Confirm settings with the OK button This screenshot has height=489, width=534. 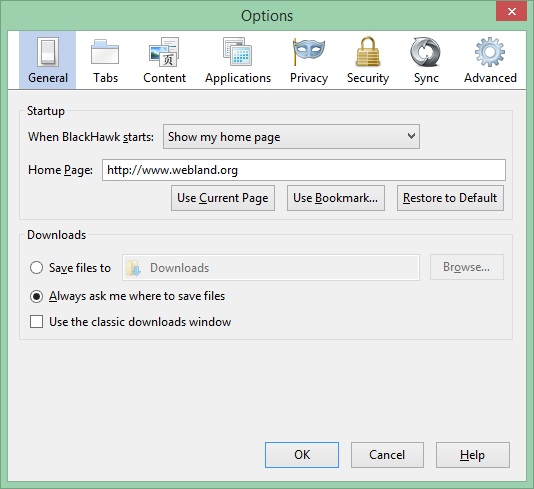(x=302, y=455)
